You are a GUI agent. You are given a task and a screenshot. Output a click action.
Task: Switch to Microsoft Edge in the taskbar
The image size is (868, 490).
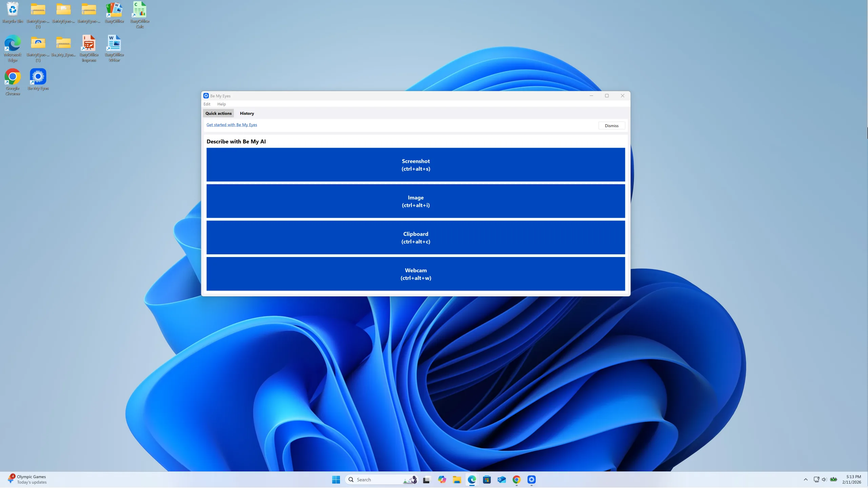coord(472,480)
